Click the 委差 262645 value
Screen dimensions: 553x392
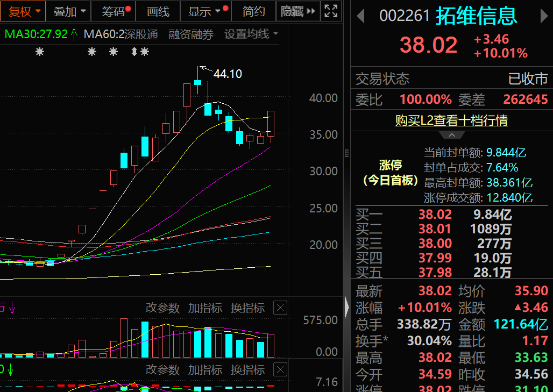[526, 99]
